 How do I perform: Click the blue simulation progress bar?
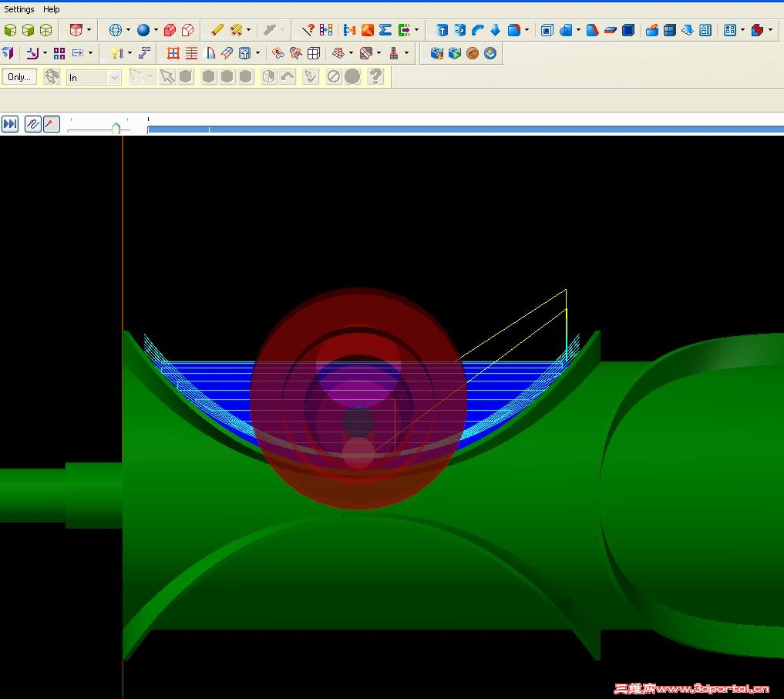pyautogui.click(x=466, y=130)
